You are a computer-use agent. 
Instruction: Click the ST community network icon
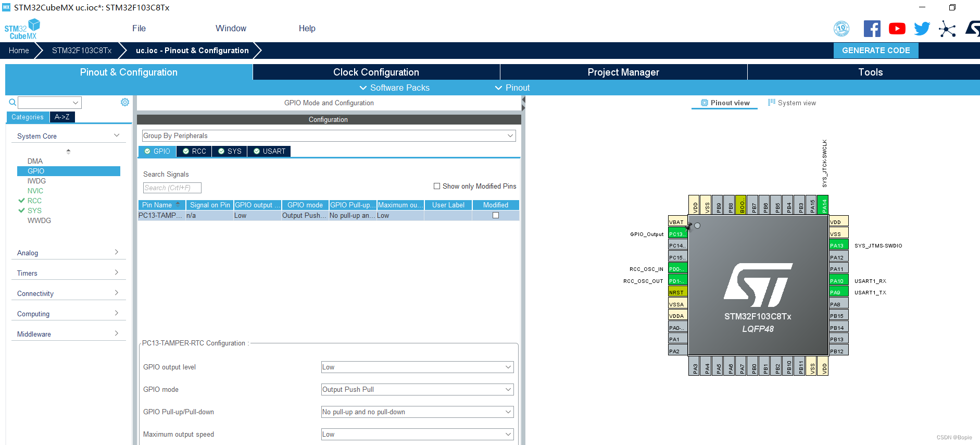(947, 29)
